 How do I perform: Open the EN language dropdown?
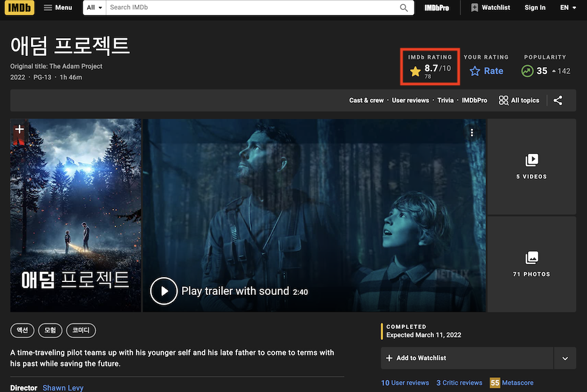point(568,7)
